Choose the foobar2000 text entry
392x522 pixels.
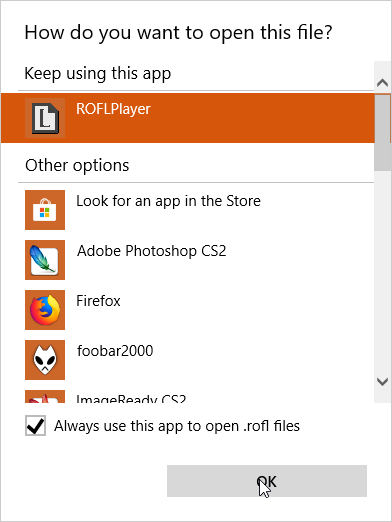(115, 351)
